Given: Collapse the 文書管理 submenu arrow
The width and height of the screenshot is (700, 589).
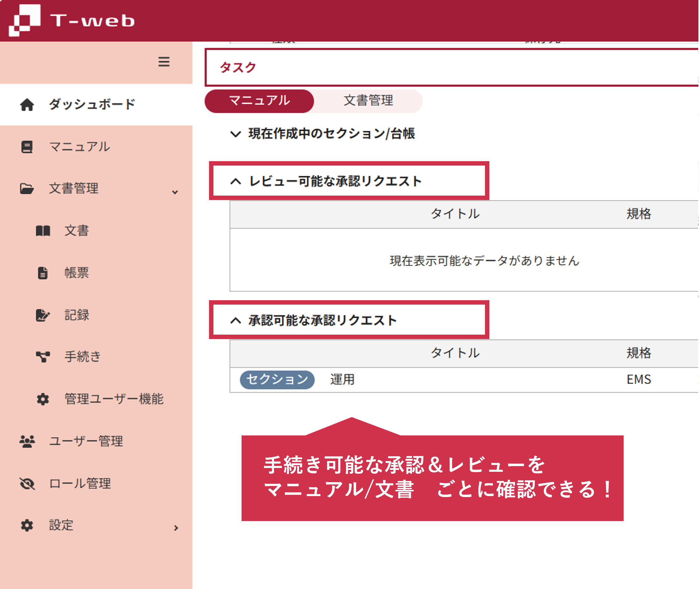Looking at the screenshot, I should pyautogui.click(x=175, y=192).
